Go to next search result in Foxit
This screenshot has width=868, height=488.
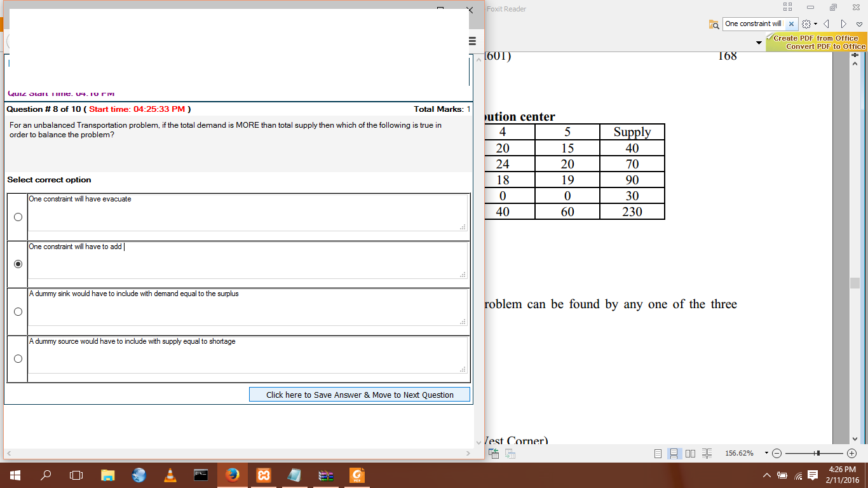click(x=843, y=24)
